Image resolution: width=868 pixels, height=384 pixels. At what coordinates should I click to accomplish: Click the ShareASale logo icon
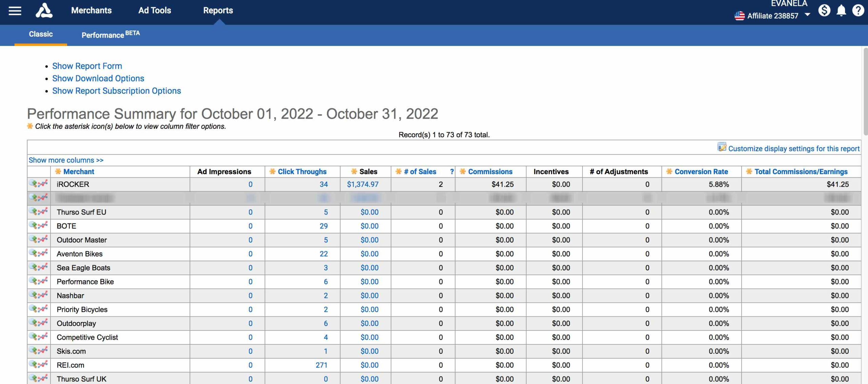pos(44,10)
